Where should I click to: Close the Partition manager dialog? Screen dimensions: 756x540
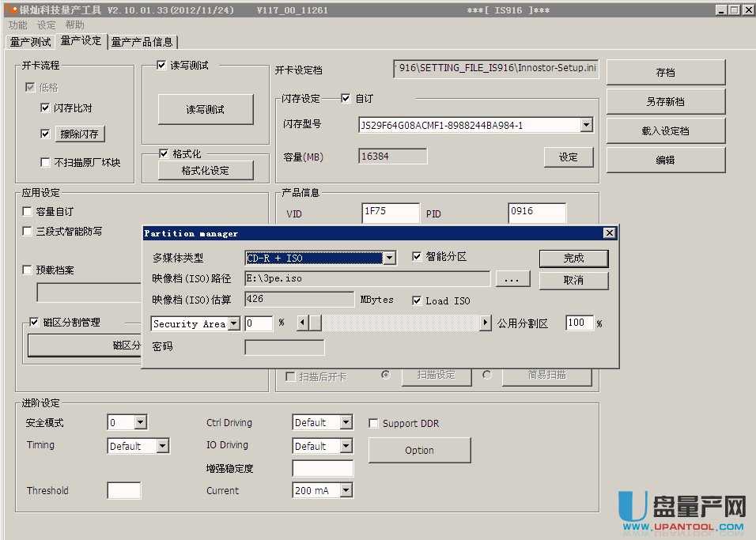pyautogui.click(x=609, y=233)
